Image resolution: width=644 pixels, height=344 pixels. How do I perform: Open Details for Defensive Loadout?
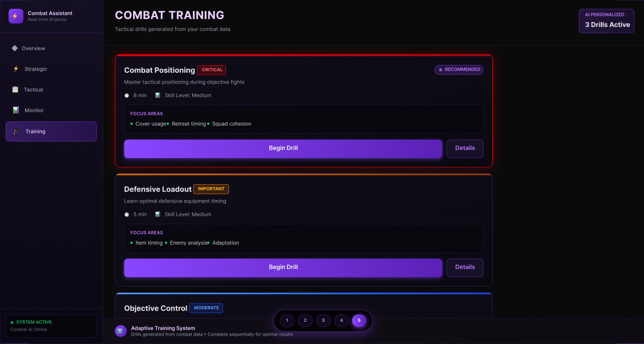click(x=465, y=267)
